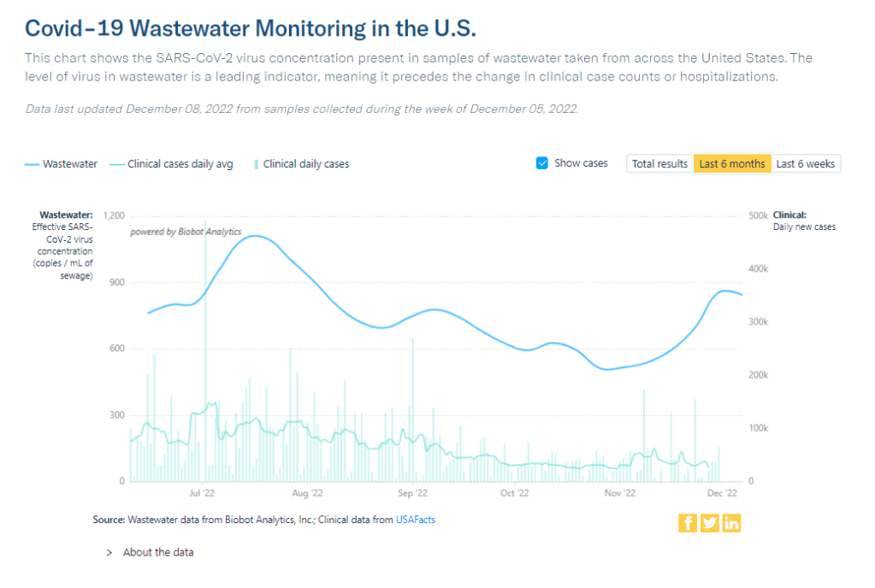Click the Sep '22 axis label
This screenshot has width=875, height=588.
coord(412,493)
